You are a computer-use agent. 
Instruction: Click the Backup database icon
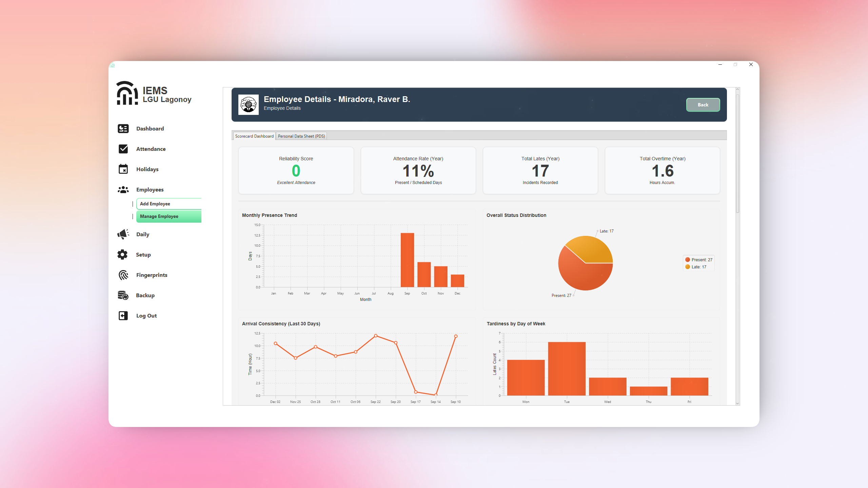[123, 295]
